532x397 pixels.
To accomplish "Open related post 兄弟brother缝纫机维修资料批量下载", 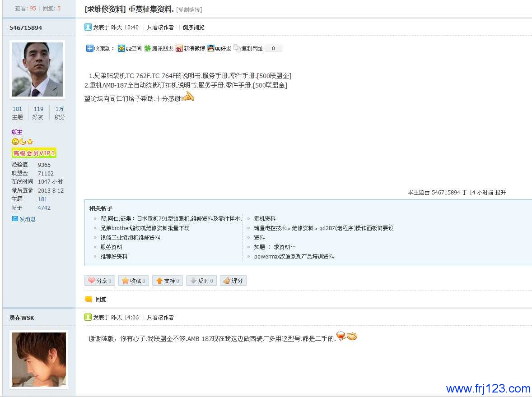I will click(x=145, y=228).
